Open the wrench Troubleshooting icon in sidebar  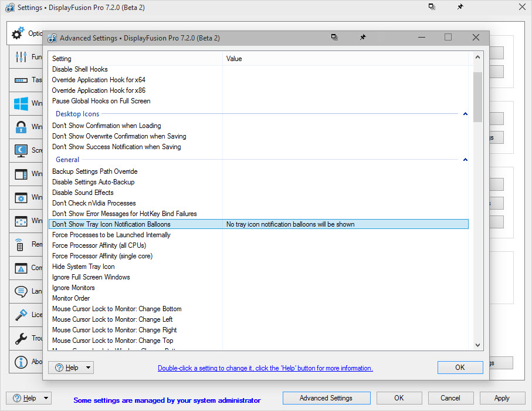pos(21,339)
